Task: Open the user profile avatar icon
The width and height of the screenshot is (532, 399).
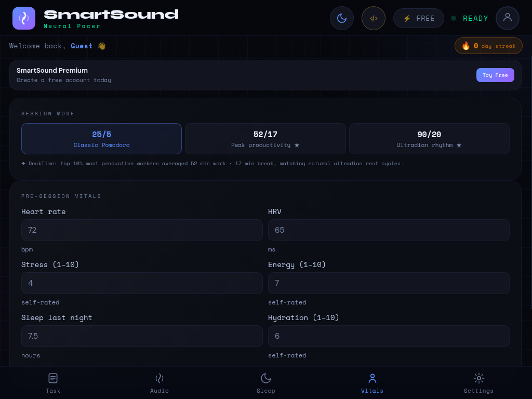Action: tap(508, 18)
